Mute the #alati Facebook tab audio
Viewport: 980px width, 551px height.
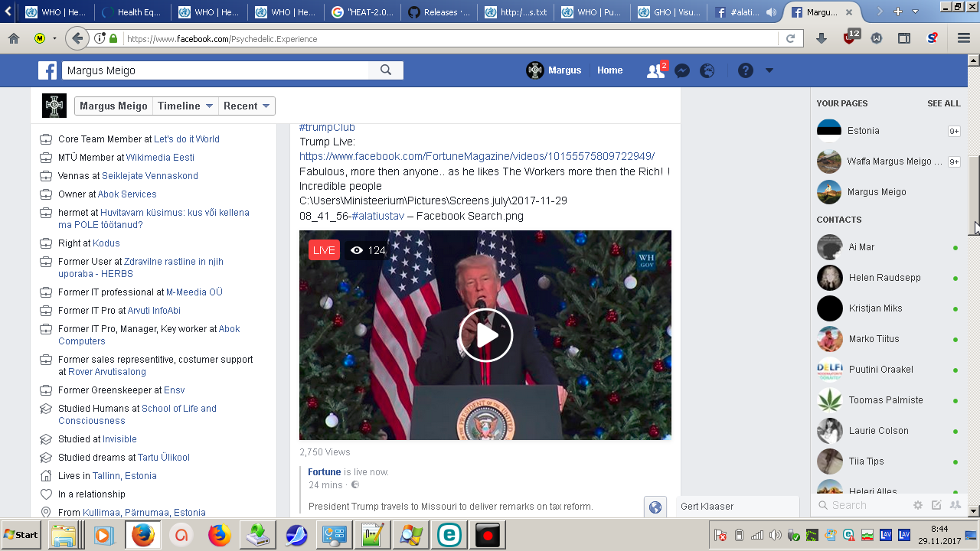771,12
